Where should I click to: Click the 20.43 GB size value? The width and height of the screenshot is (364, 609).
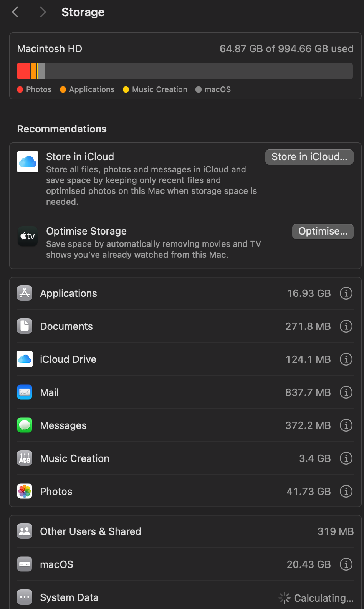tap(309, 564)
